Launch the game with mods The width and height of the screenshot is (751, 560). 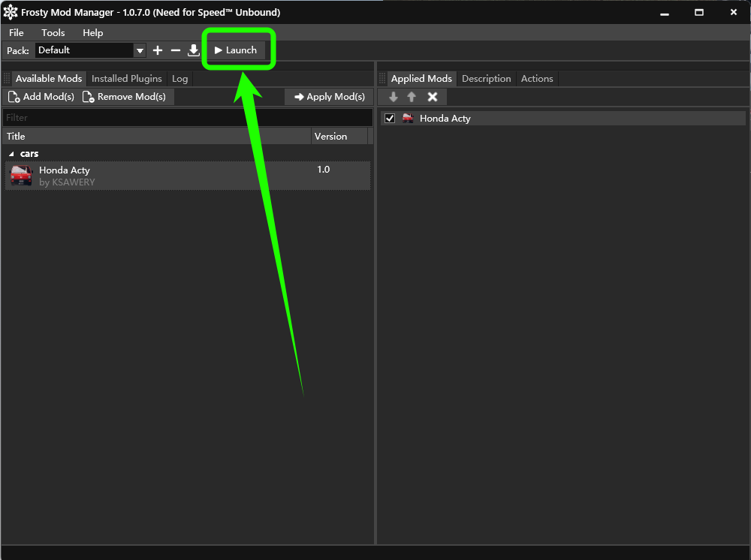(236, 50)
